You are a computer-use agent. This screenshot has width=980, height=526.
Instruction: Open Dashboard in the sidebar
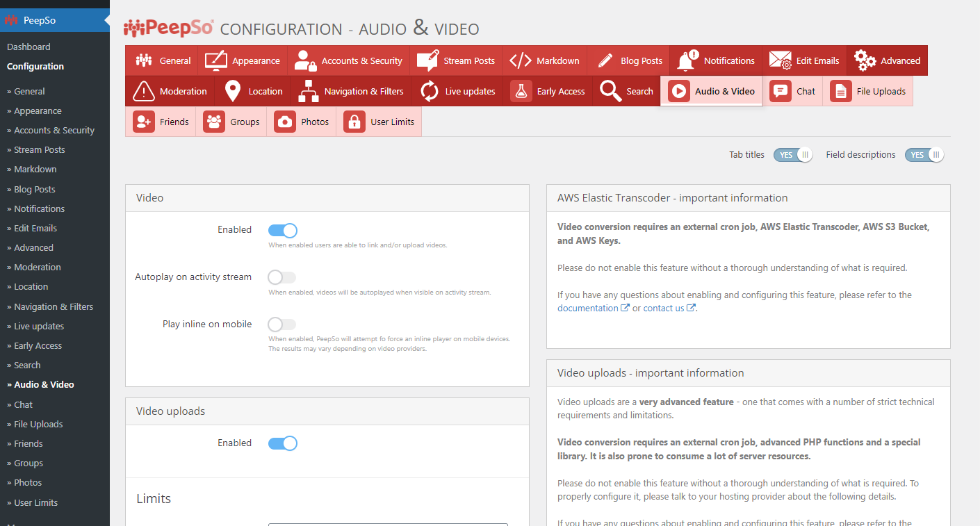tap(28, 47)
